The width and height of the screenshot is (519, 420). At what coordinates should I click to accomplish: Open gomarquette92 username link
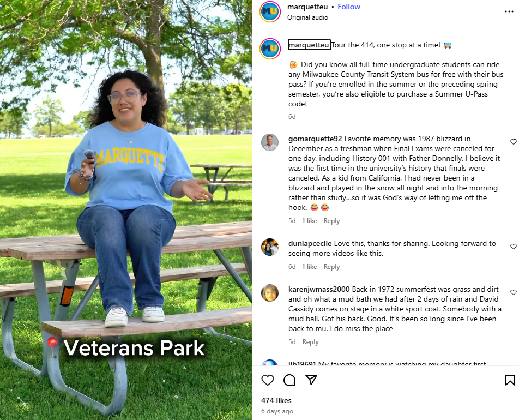315,139
